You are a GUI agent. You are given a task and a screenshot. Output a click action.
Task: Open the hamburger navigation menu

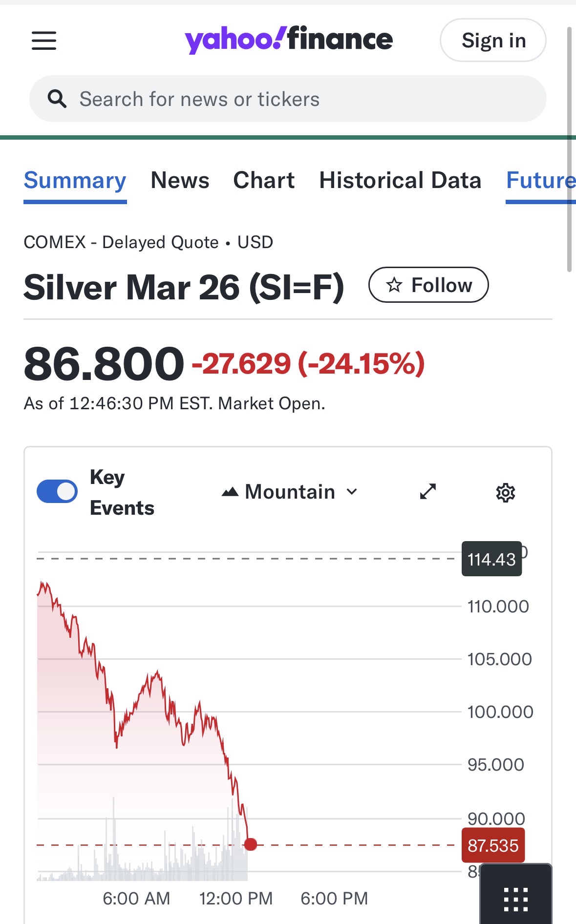44,41
